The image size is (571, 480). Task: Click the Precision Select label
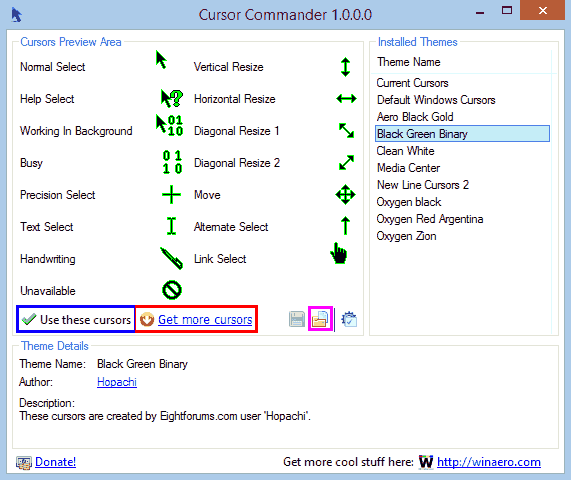(x=58, y=195)
